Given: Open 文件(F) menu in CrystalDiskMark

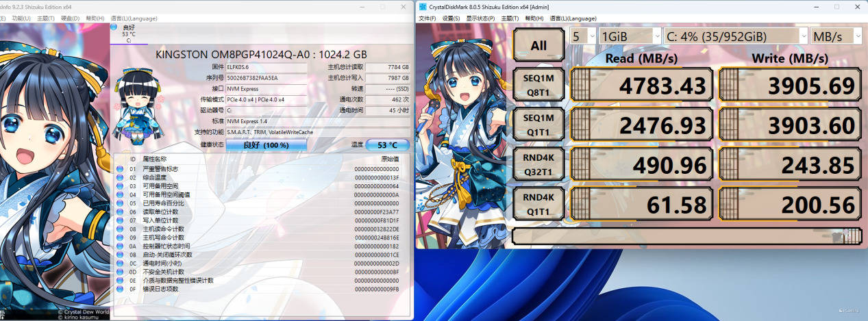Looking at the screenshot, I should 427,18.
